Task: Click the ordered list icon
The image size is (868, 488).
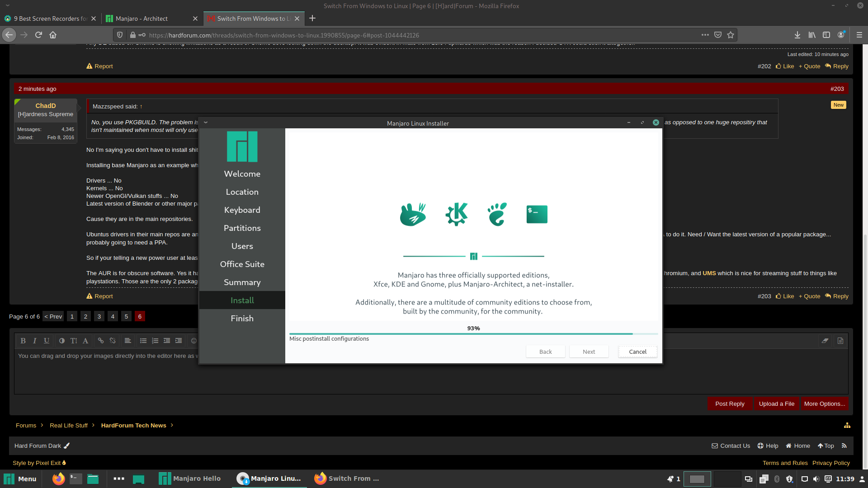Action: click(x=155, y=341)
